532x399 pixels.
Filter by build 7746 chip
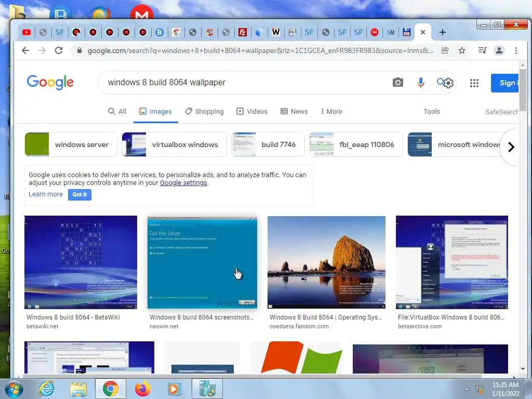[x=268, y=144]
